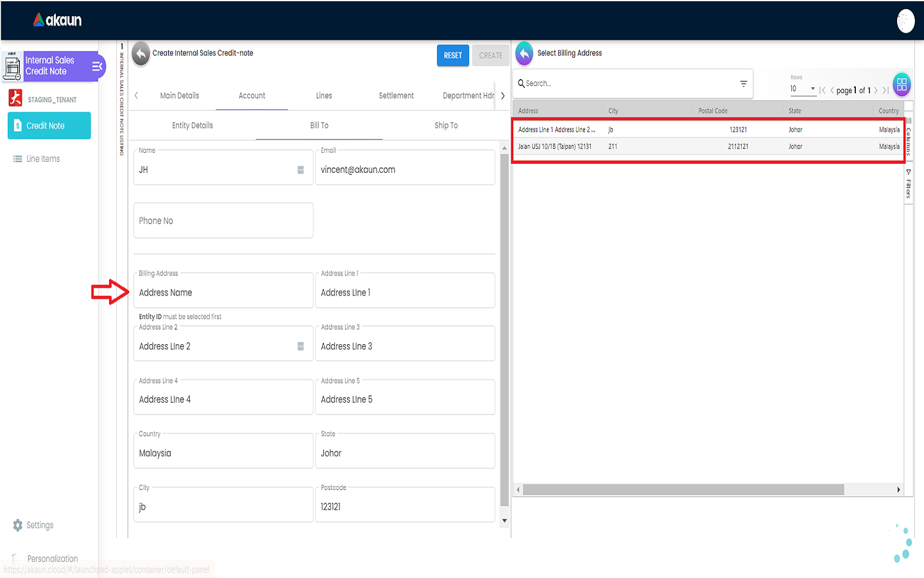Expand the Filters side panel
924x578 pixels.
pos(908,185)
